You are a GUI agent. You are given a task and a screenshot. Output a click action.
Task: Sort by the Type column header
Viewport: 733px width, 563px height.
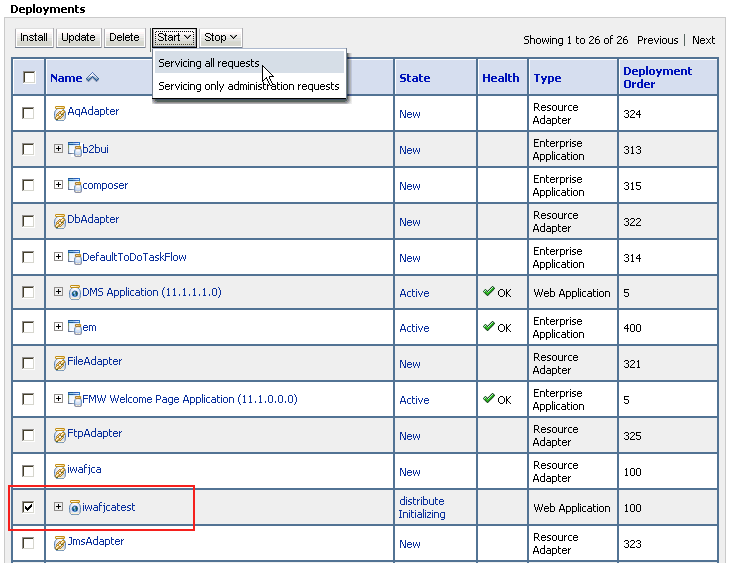pos(547,78)
